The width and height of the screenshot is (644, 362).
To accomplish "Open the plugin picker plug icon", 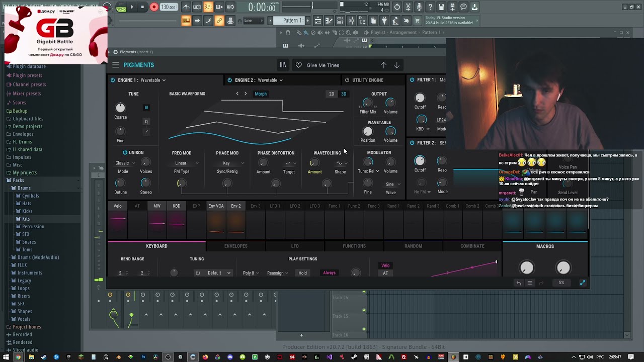I will pyautogui.click(x=384, y=21).
